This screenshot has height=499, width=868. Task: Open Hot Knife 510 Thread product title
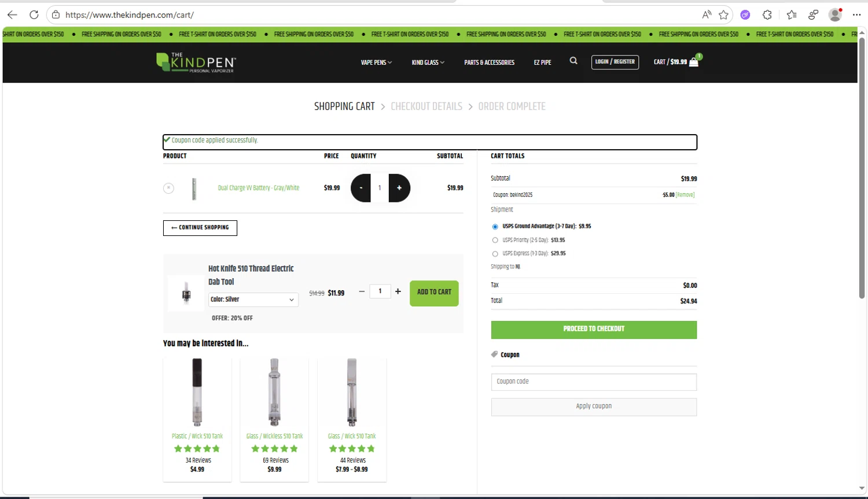[251, 275]
